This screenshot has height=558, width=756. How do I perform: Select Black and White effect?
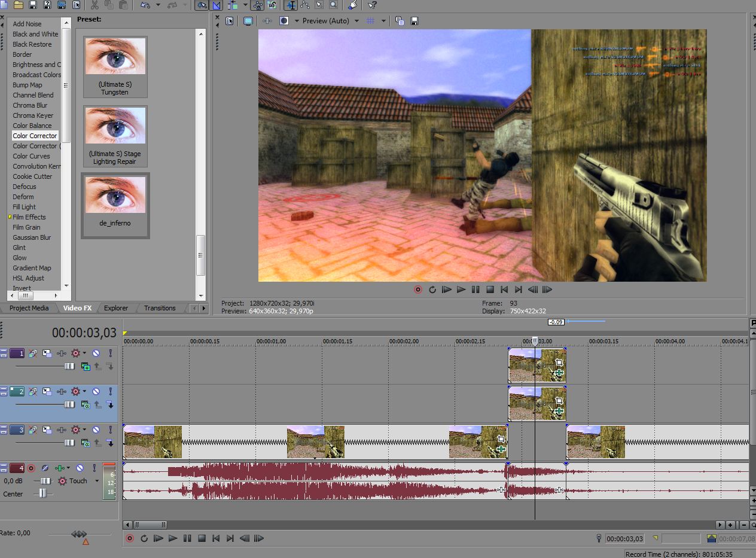(x=35, y=34)
